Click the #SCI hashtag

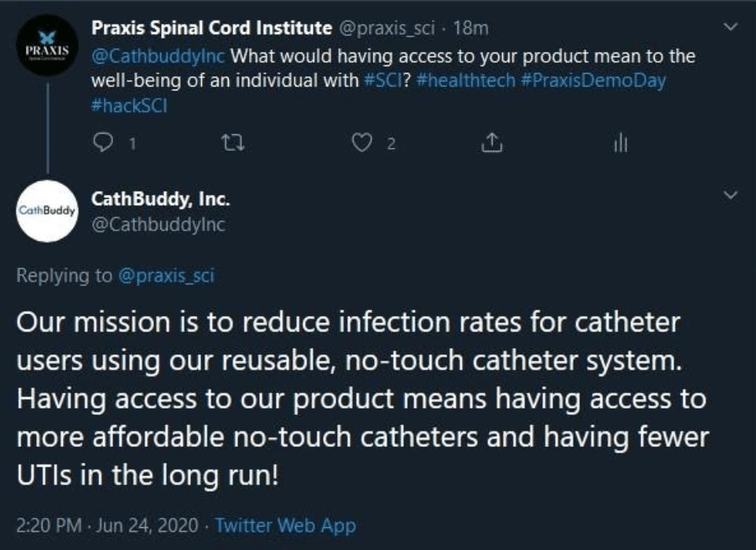click(x=384, y=81)
